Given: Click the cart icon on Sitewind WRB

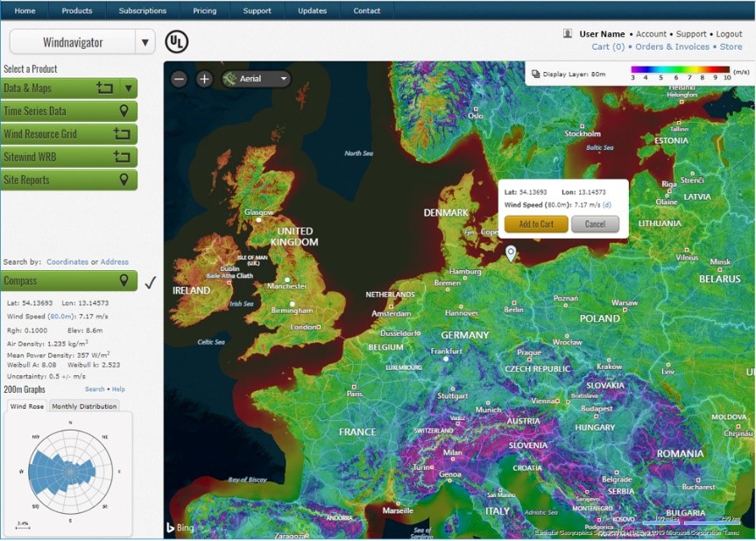Looking at the screenshot, I should 123,156.
